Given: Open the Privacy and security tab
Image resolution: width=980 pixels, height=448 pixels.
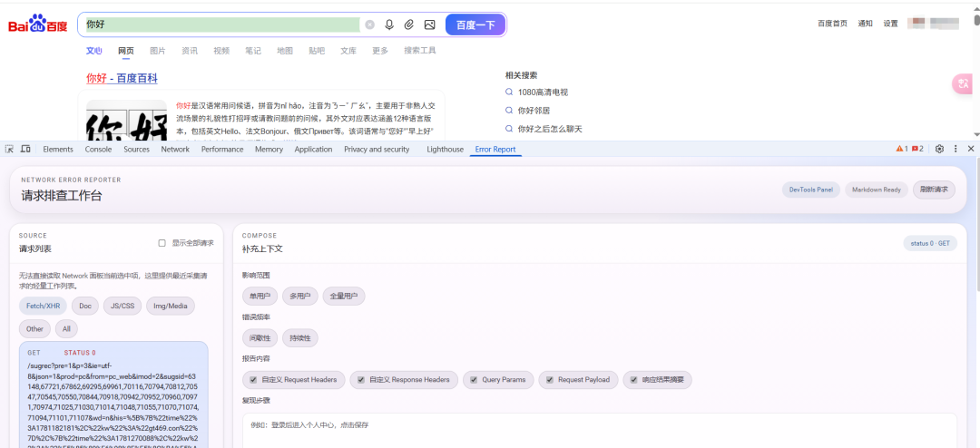Looking at the screenshot, I should pos(377,150).
